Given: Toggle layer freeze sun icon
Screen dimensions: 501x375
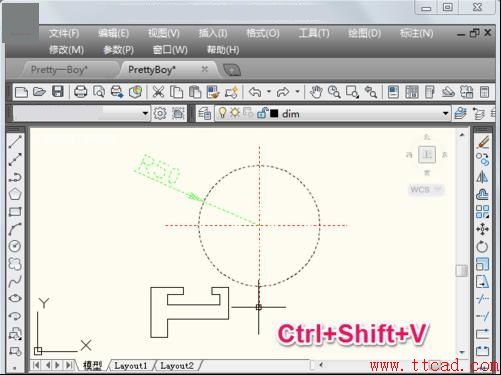Looking at the screenshot, I should point(235,113).
